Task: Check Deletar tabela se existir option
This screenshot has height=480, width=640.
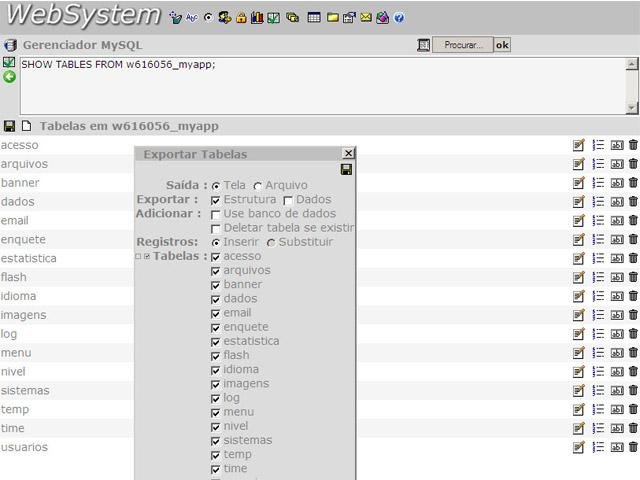Action: coord(216,229)
